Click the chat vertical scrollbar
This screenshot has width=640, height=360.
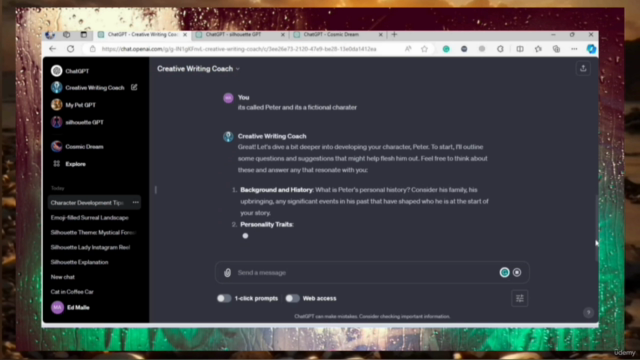pyautogui.click(x=596, y=229)
